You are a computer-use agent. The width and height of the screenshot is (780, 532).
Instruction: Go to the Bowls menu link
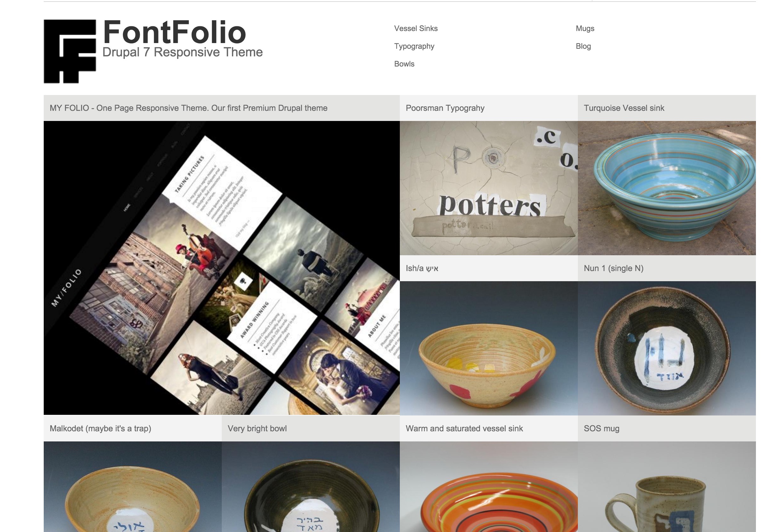(x=404, y=64)
